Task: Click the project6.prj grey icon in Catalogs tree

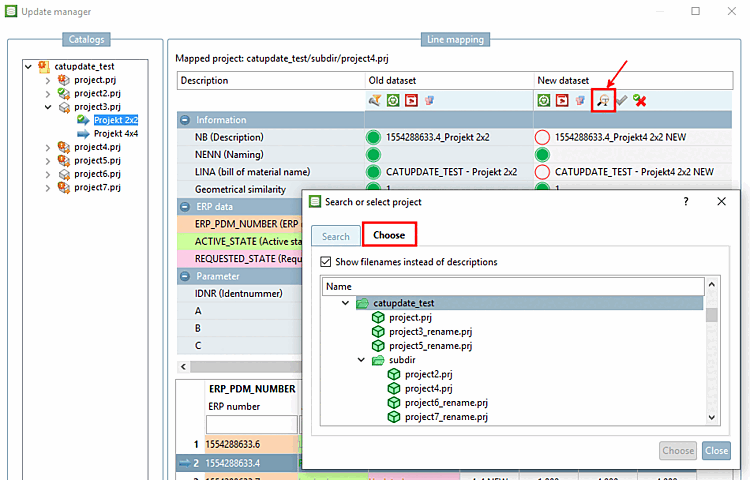Action: point(64,174)
